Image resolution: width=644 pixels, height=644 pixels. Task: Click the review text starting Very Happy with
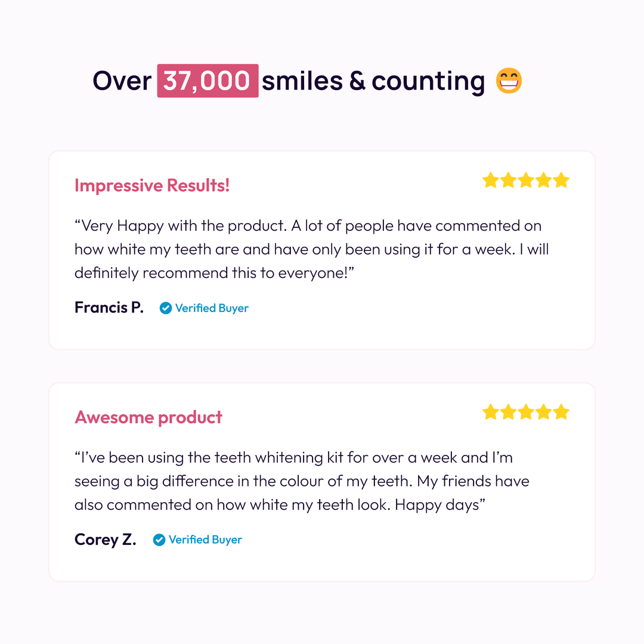[312, 249]
